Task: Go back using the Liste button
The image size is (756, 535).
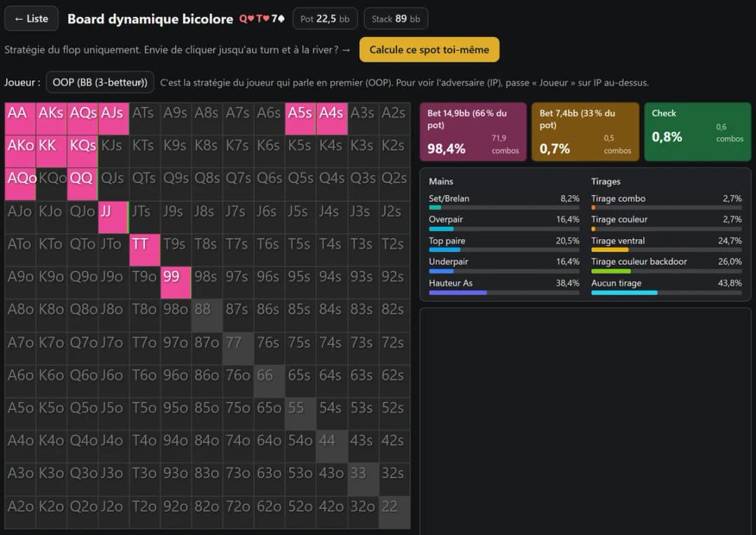Action: pyautogui.click(x=31, y=19)
